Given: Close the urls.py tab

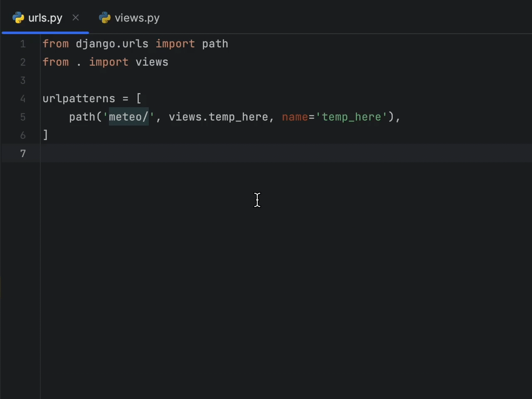Looking at the screenshot, I should coord(76,18).
